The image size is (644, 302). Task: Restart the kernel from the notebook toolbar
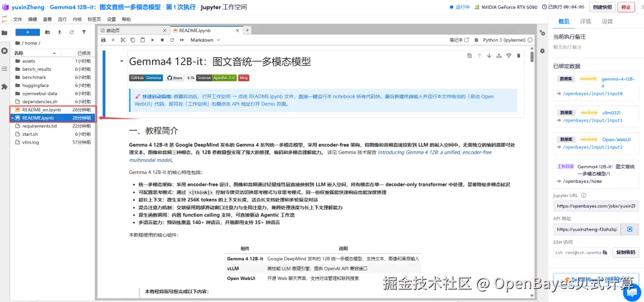172,40
